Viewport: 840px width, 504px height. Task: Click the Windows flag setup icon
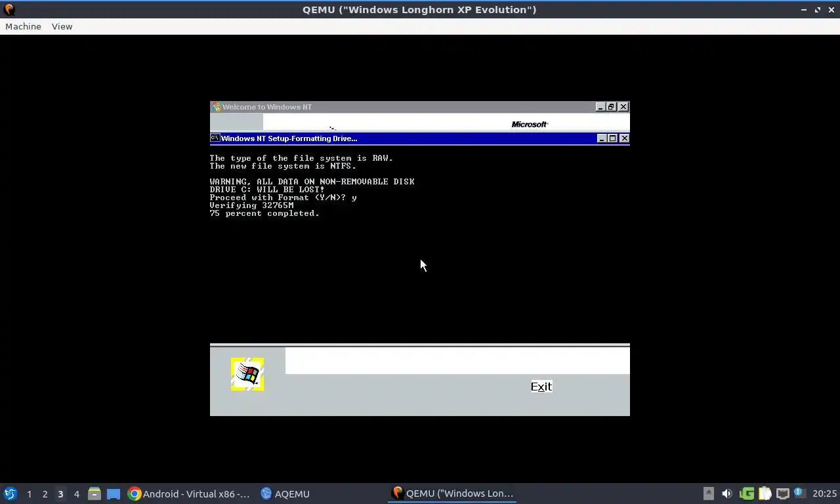click(x=247, y=374)
